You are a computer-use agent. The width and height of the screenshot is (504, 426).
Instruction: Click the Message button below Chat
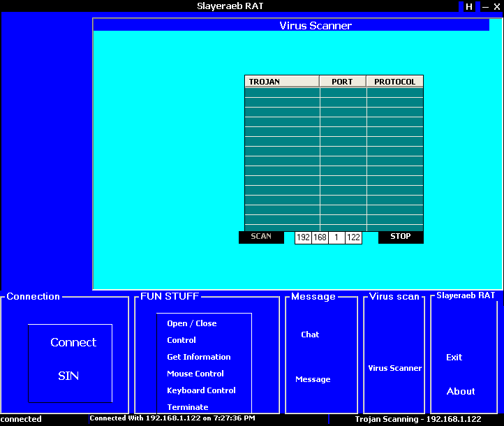[x=313, y=379]
